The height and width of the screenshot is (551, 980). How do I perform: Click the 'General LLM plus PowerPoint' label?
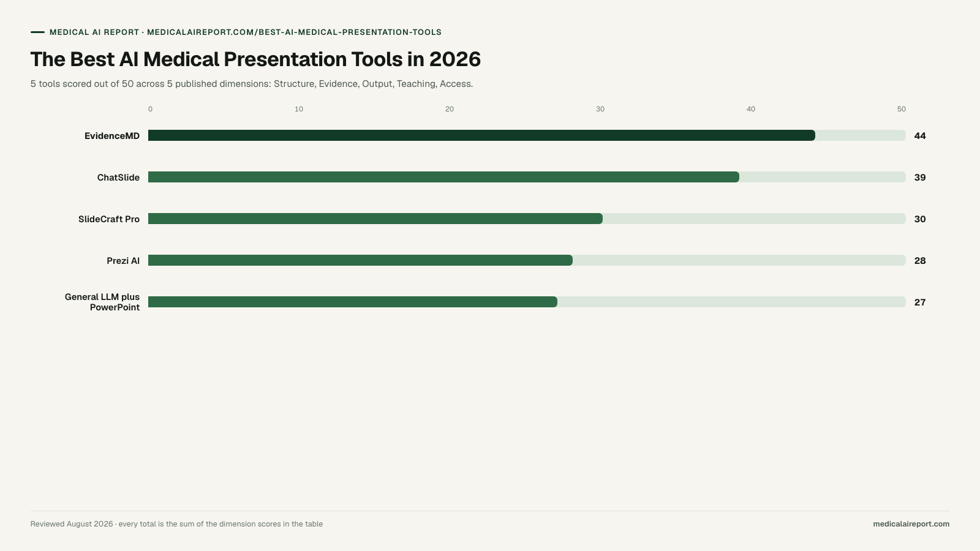[102, 302]
